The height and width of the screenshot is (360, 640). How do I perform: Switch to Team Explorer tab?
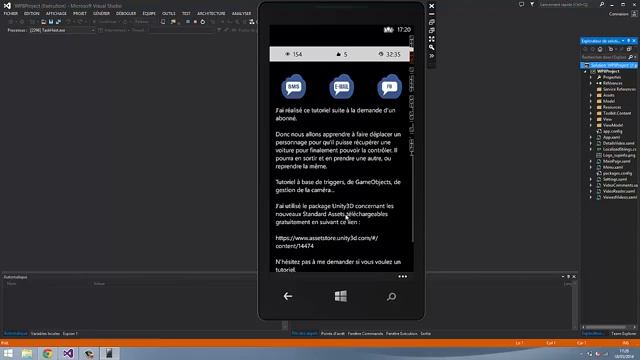click(x=623, y=333)
